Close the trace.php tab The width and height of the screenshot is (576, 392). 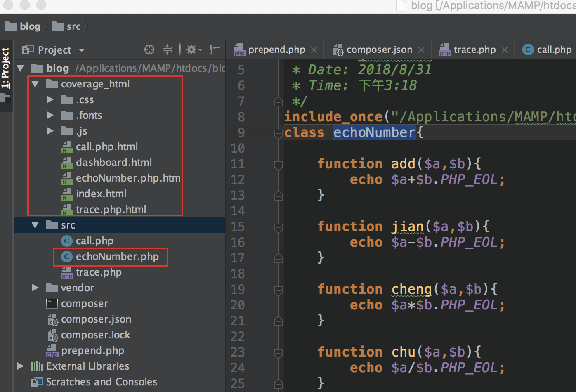(x=505, y=50)
